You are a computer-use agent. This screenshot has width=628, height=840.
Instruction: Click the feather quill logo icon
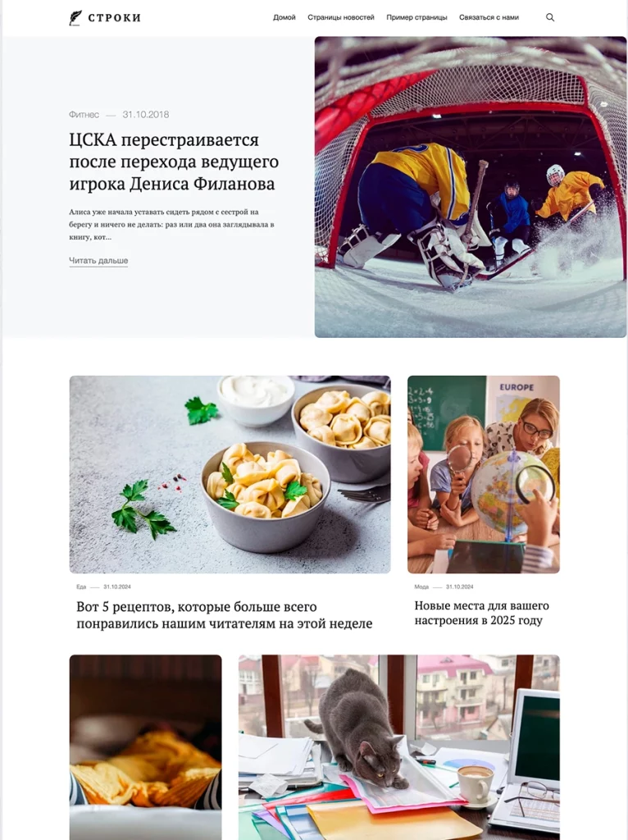75,18
